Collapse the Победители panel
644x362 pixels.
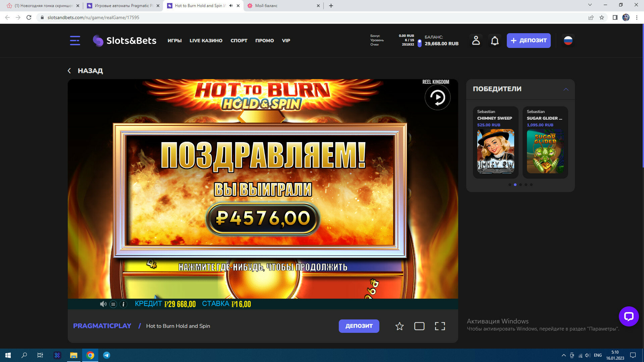[566, 89]
